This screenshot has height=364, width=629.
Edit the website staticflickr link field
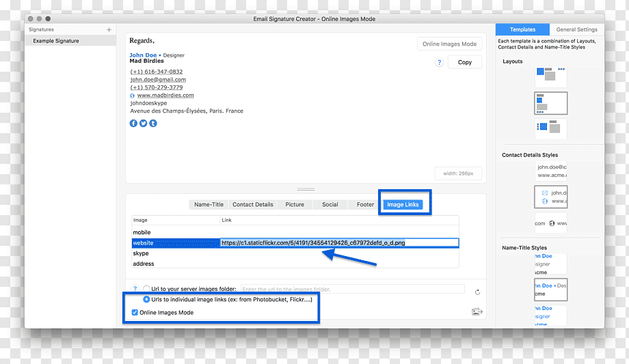339,242
